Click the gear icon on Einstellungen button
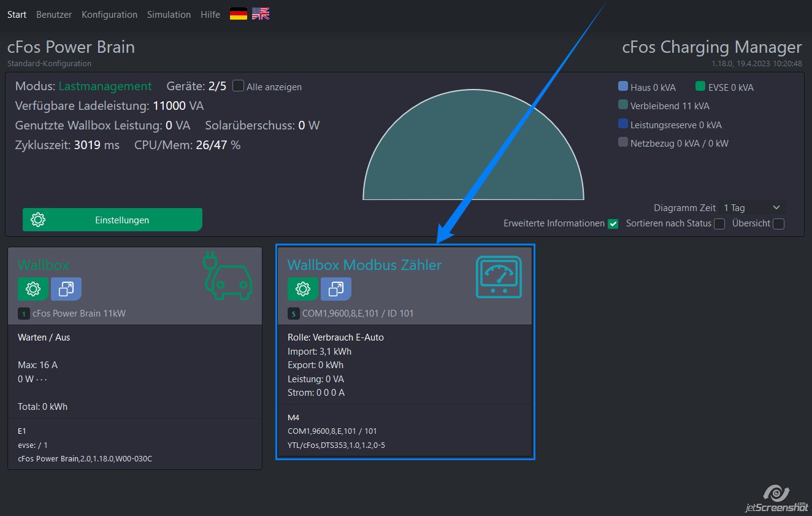Viewport: 812px width, 516px height. click(x=38, y=220)
